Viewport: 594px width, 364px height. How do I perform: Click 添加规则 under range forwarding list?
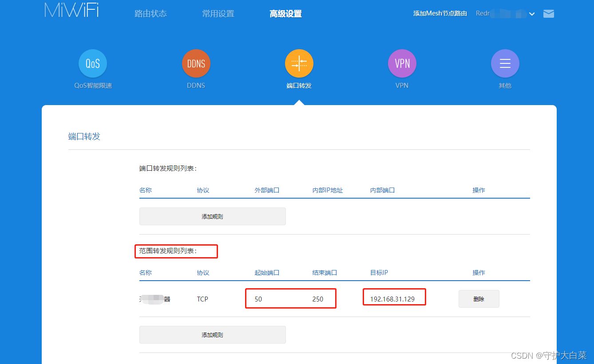(x=213, y=335)
